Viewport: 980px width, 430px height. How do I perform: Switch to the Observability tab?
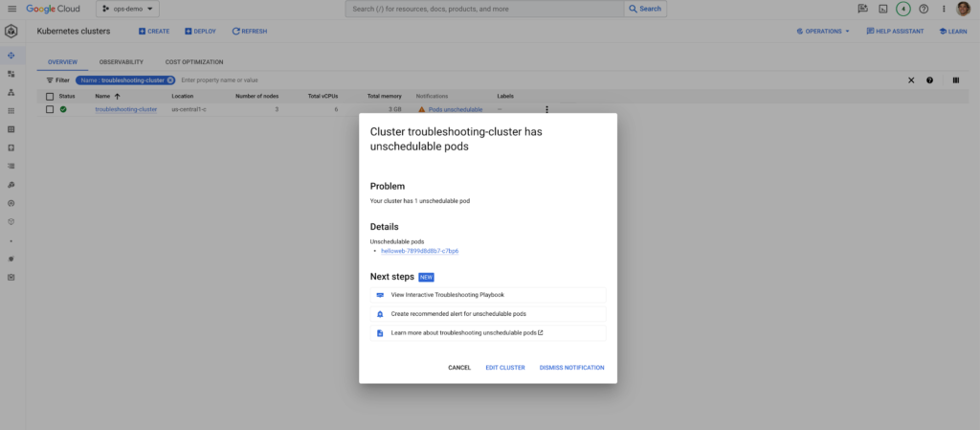pyautogui.click(x=121, y=61)
